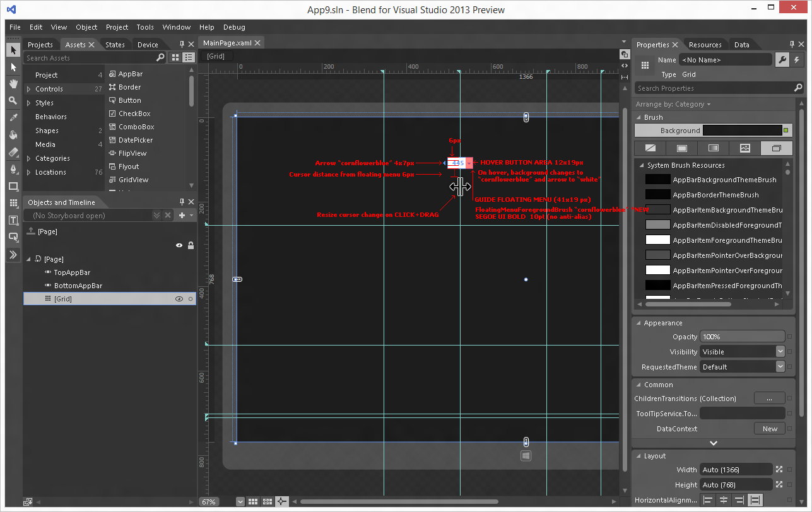Select the Button control tool
The width and height of the screenshot is (812, 512).
click(13, 237)
